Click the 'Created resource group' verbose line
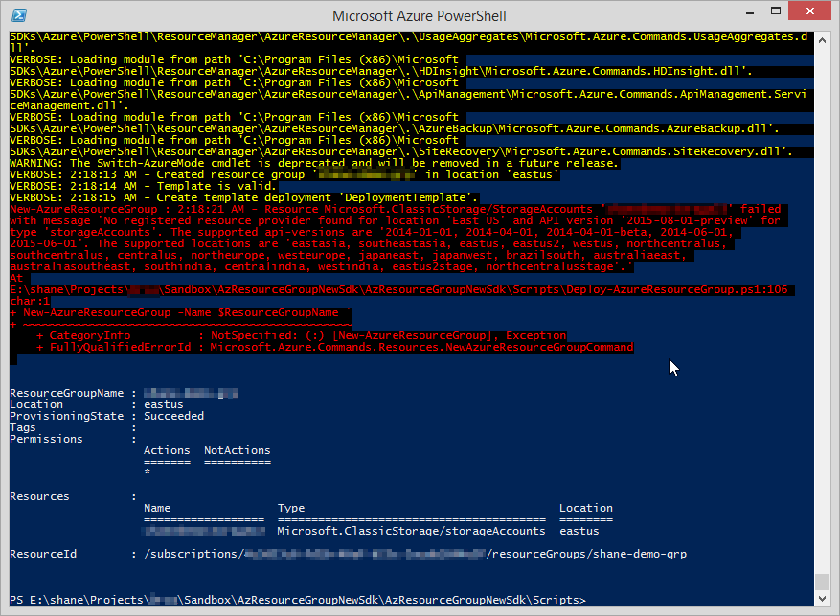Viewport: 840px width, 616px height. pos(284,174)
